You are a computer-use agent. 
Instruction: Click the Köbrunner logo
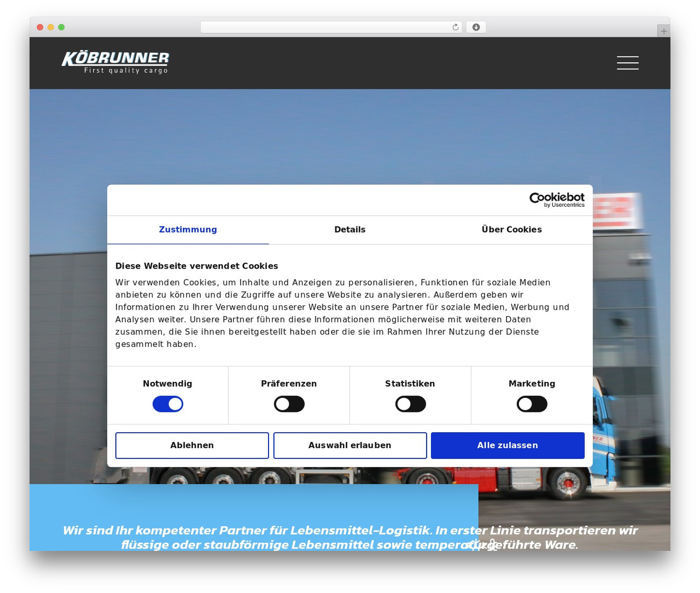tap(115, 62)
